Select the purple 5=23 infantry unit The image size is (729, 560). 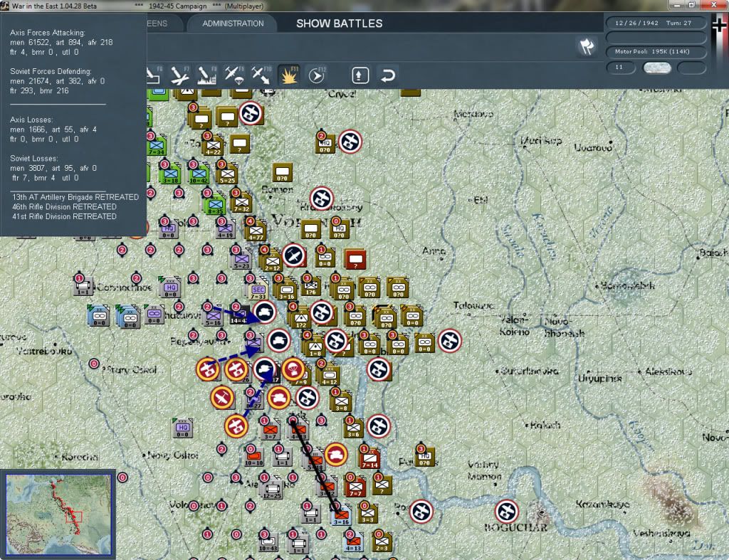pyautogui.click(x=241, y=259)
